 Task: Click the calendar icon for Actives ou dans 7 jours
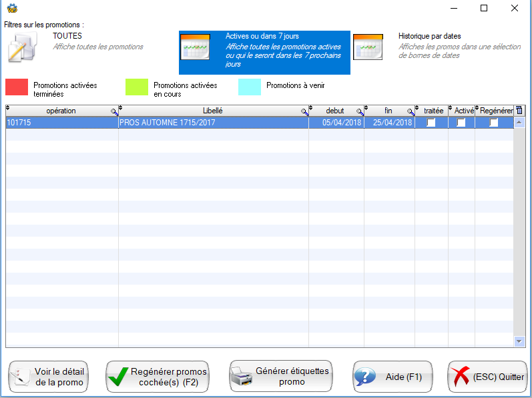(196, 47)
